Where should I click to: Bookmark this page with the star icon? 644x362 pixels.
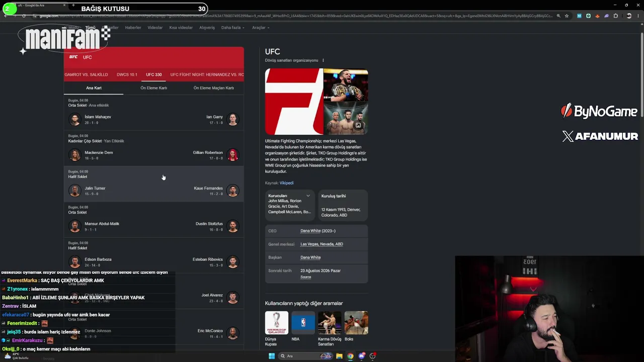[567, 16]
